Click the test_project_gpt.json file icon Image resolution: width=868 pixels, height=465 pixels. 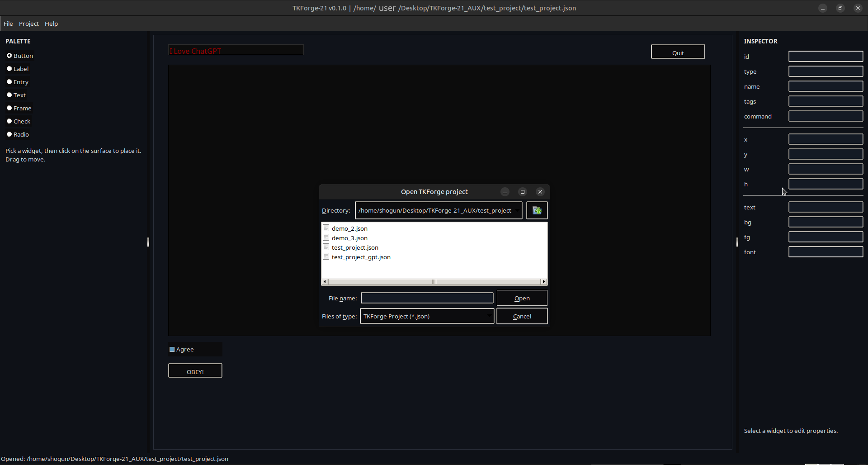326,256
